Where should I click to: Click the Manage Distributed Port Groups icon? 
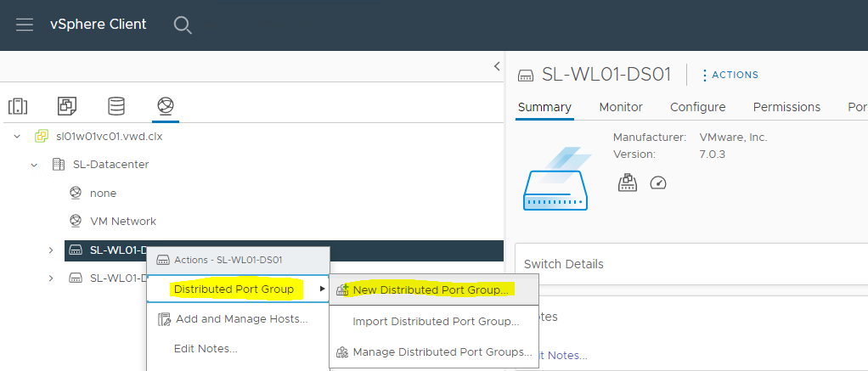(342, 352)
